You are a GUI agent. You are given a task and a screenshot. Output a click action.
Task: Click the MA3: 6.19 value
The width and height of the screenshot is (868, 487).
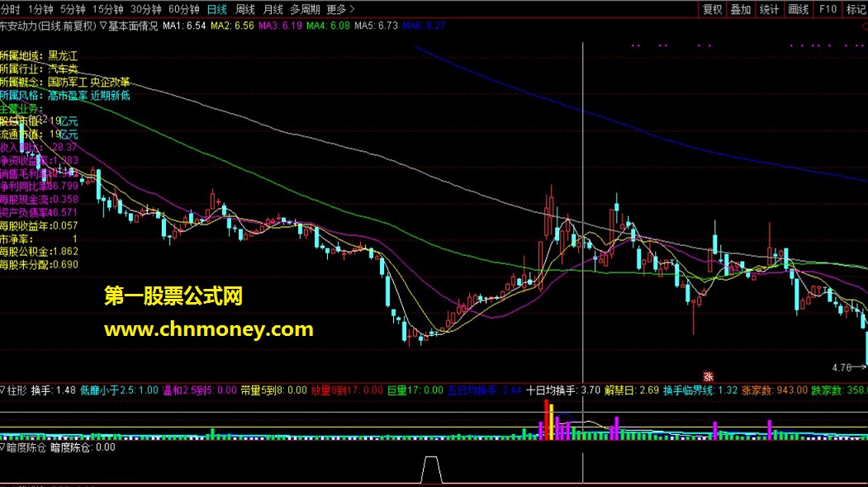coord(281,26)
